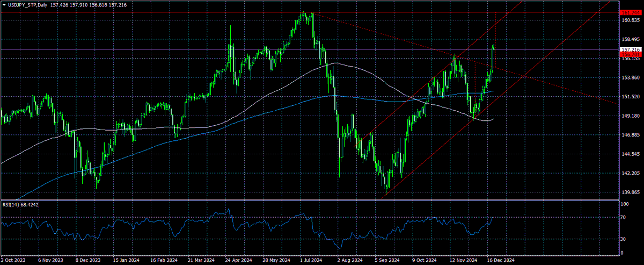
Task: Click the open price 157.426 in header
Action: [58, 4]
